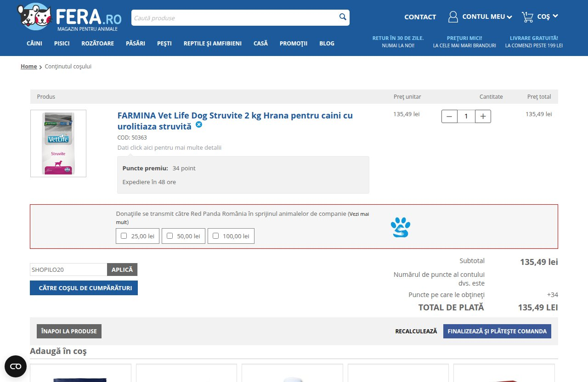Open the REPTILE ȘI AMFIBIENI menu
The width and height of the screenshot is (588, 382).
click(x=212, y=44)
